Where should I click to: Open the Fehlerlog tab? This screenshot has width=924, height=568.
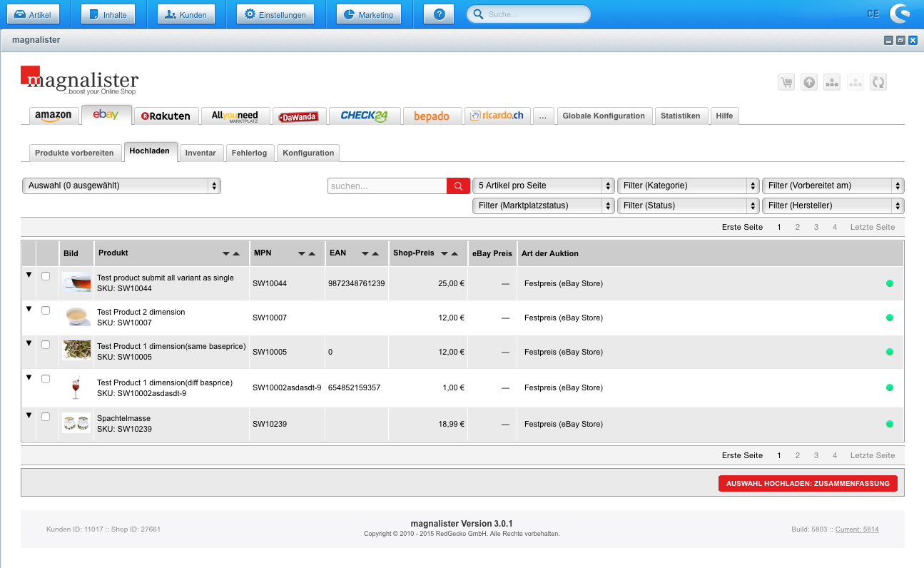pyautogui.click(x=250, y=153)
